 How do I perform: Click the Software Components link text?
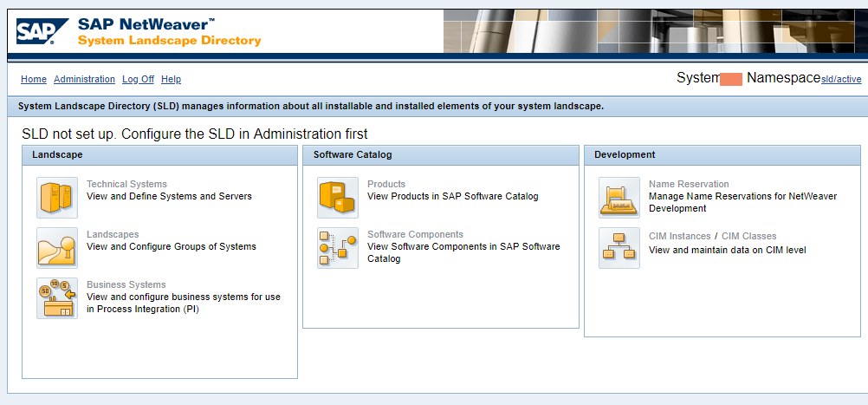(415, 234)
